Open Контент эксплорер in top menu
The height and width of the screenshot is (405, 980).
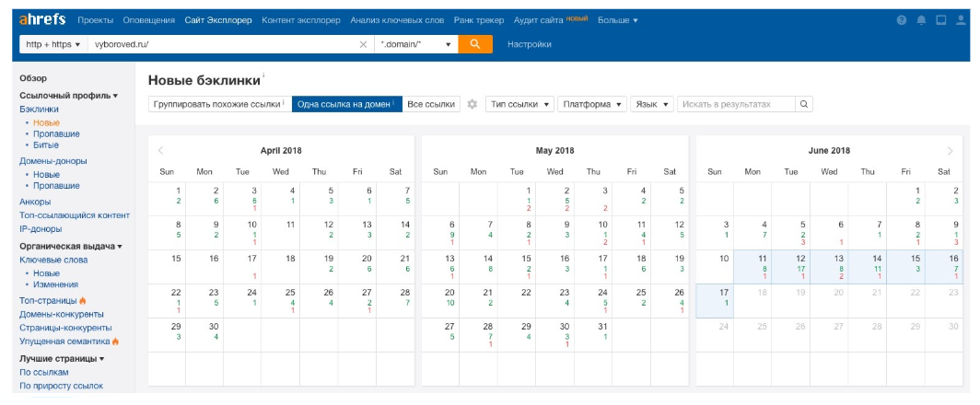(x=300, y=19)
